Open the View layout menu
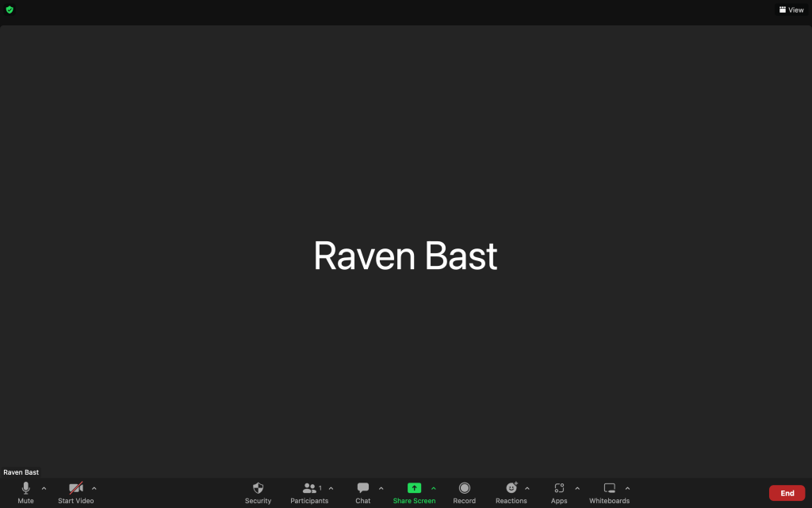Viewport: 812px width, 508px height. pyautogui.click(x=791, y=10)
